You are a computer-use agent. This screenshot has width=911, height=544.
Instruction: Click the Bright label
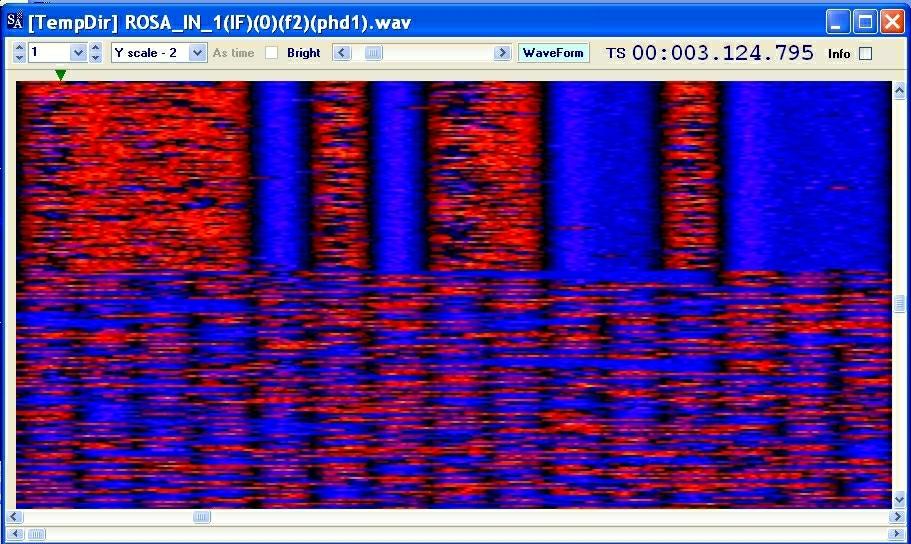point(304,53)
